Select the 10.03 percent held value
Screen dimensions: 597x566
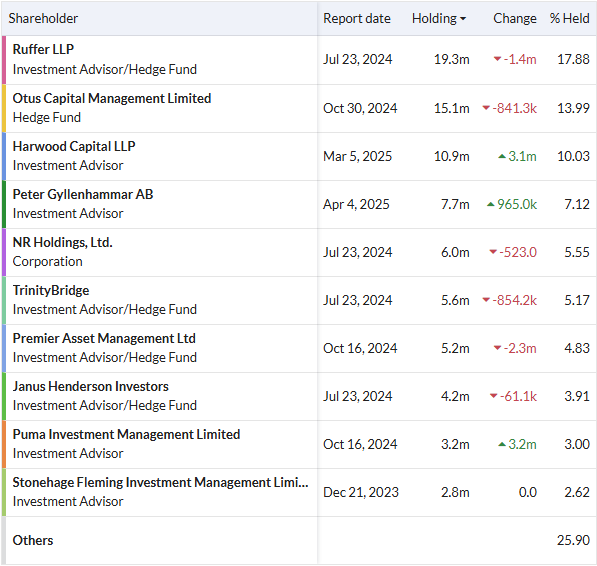[x=573, y=156]
